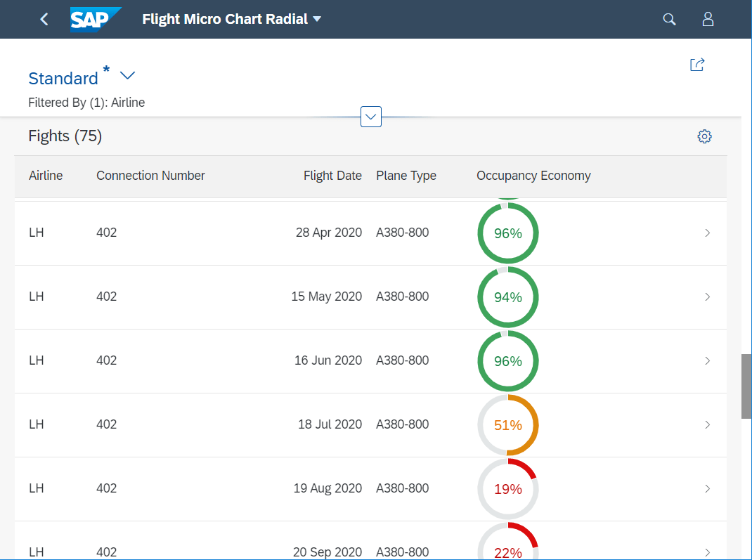Select the Occupancy Economy column header
This screenshot has height=560, width=752.
[533, 176]
